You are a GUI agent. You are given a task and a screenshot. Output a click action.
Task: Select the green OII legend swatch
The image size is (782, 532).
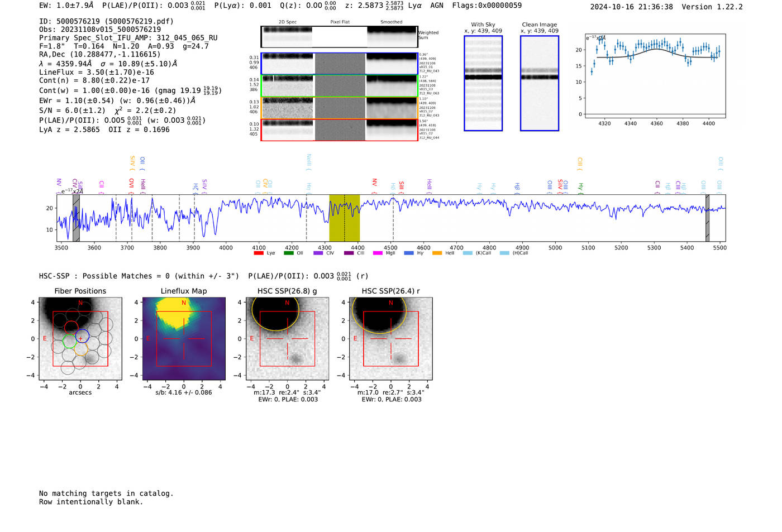pos(288,253)
